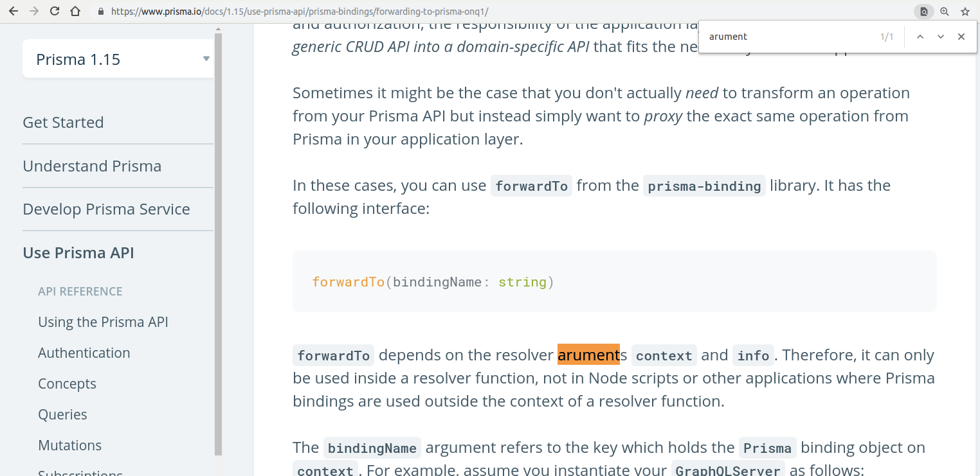Bookmark the page with the star icon
The image size is (980, 476).
tap(964, 11)
